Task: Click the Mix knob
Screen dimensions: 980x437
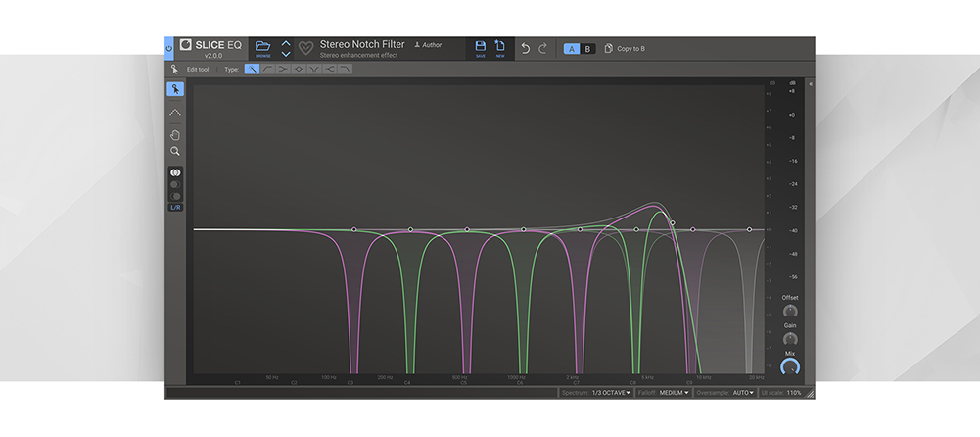Action: point(789,367)
